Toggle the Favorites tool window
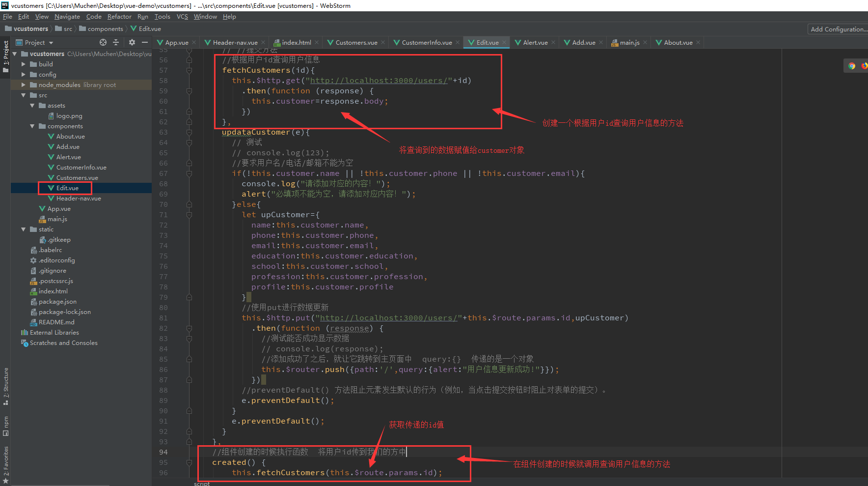The image size is (868, 486). (x=5, y=464)
